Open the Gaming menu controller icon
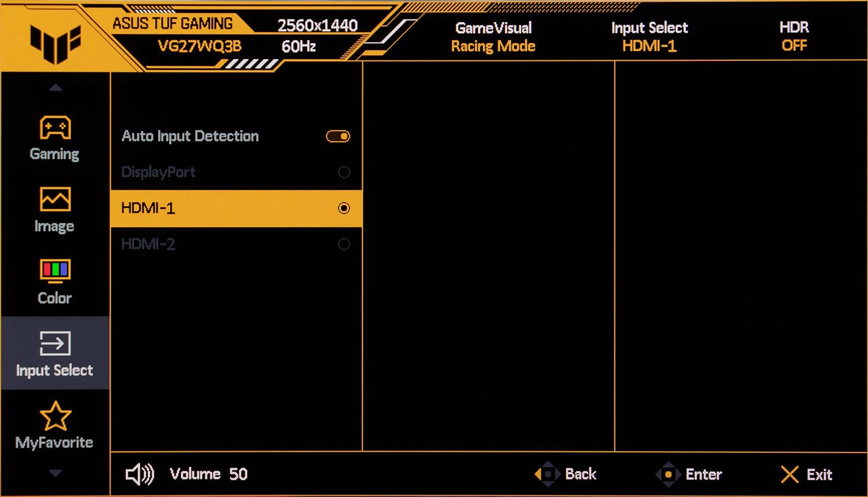The width and height of the screenshot is (868, 497). (55, 127)
